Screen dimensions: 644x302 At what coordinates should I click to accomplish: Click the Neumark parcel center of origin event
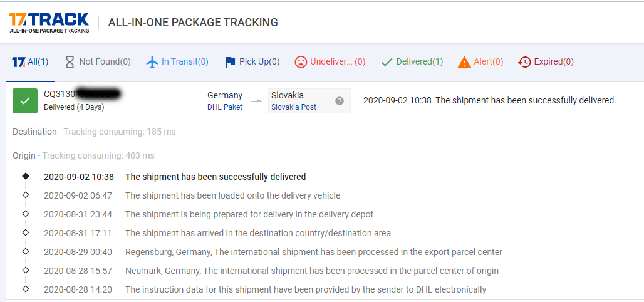(x=311, y=271)
